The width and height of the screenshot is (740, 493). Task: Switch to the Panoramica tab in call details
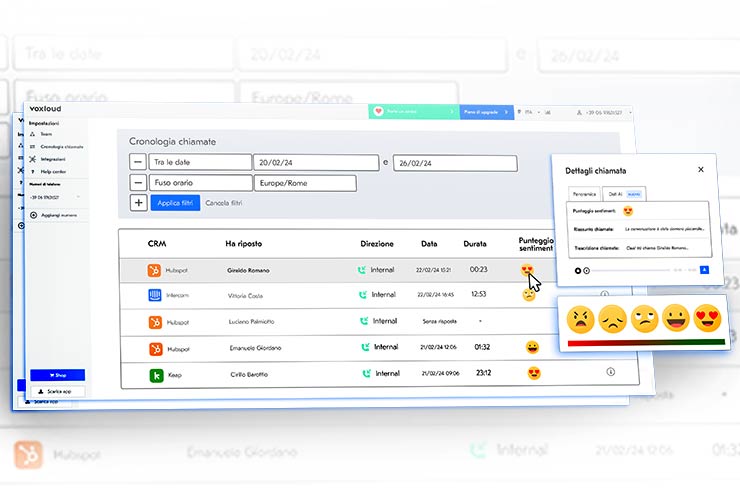582,193
